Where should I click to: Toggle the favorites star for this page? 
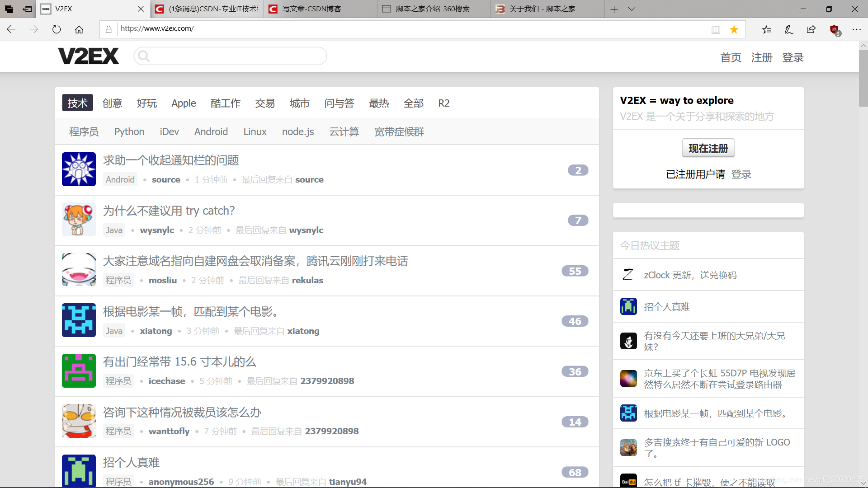(x=734, y=29)
